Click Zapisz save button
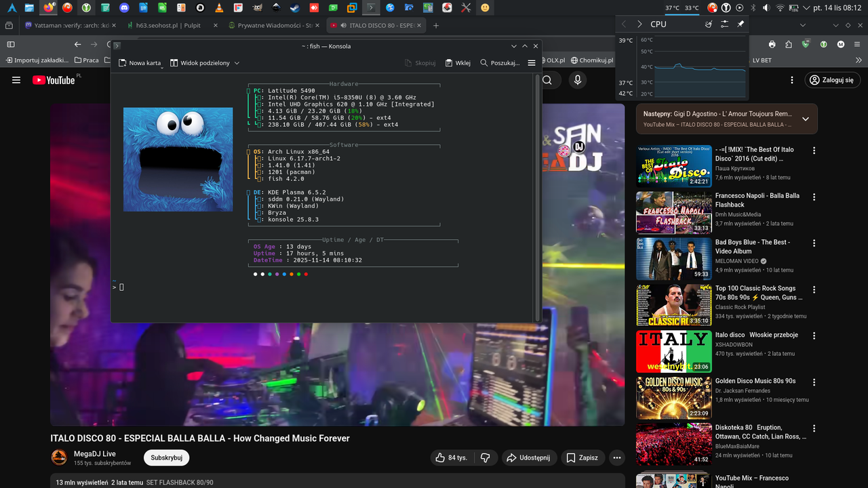Screen dimensions: 868x488 (x=582, y=457)
